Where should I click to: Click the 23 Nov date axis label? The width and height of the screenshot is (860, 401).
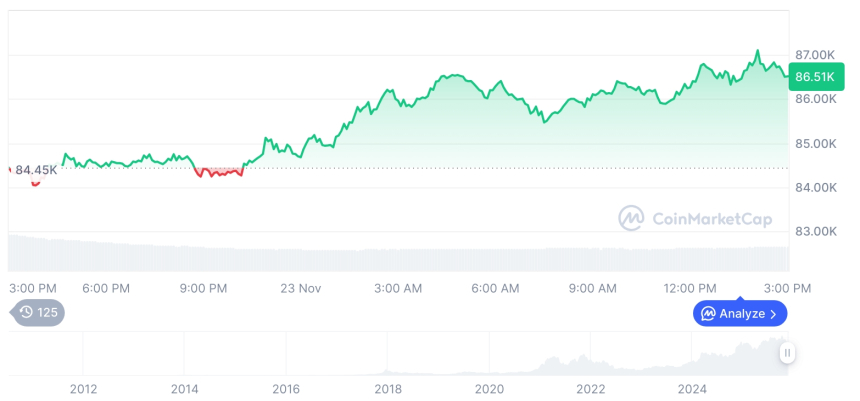(x=301, y=288)
